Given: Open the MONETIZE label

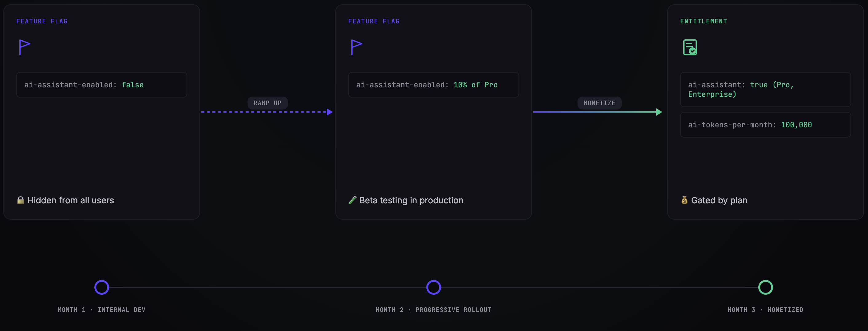Looking at the screenshot, I should tap(599, 103).
